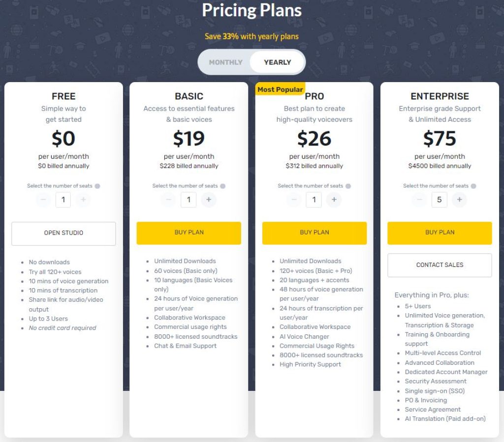Click the Pro plan seat count box
The height and width of the screenshot is (442, 504).
314,200
